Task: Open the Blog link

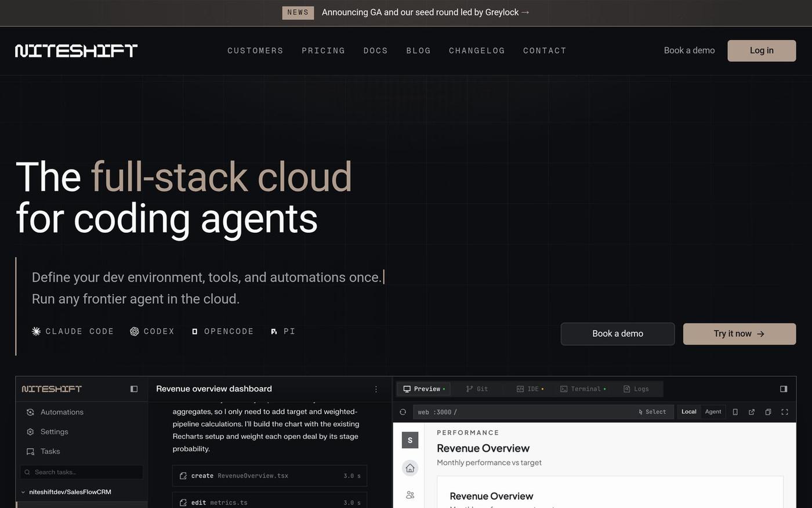Action: pyautogui.click(x=418, y=51)
